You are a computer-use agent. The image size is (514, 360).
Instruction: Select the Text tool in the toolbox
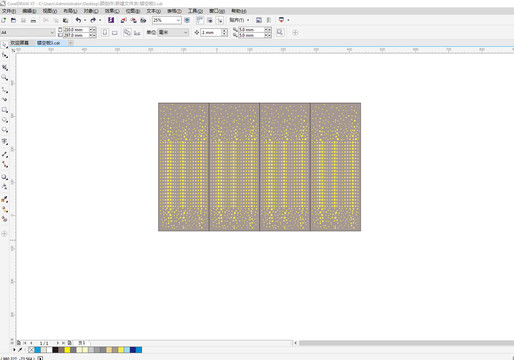5,142
